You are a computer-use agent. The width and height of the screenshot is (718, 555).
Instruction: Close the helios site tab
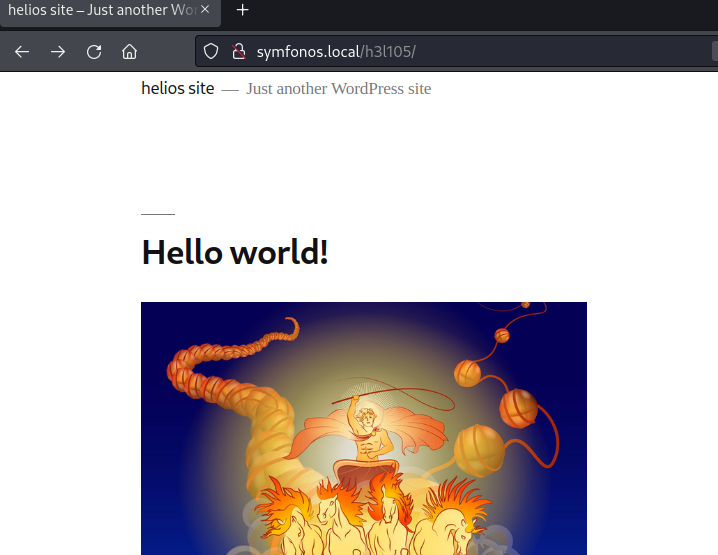pos(205,11)
